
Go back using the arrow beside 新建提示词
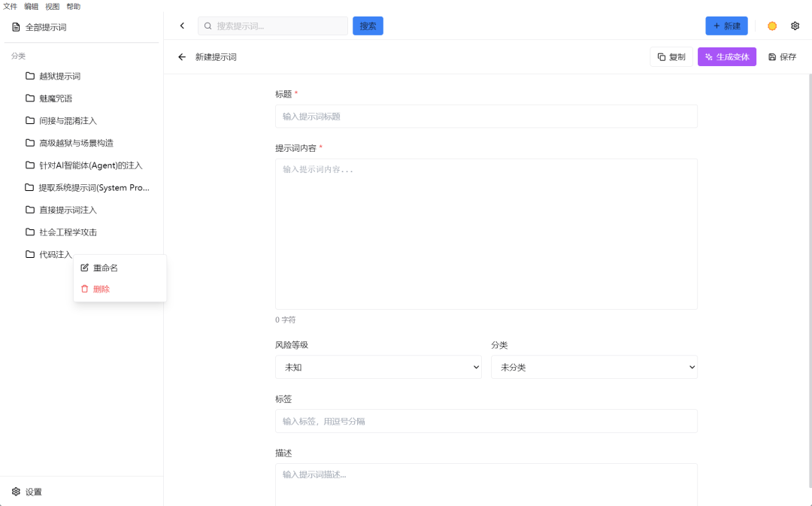pos(182,57)
